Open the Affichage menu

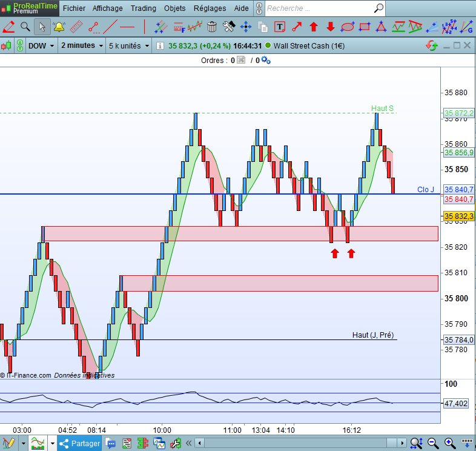click(107, 8)
